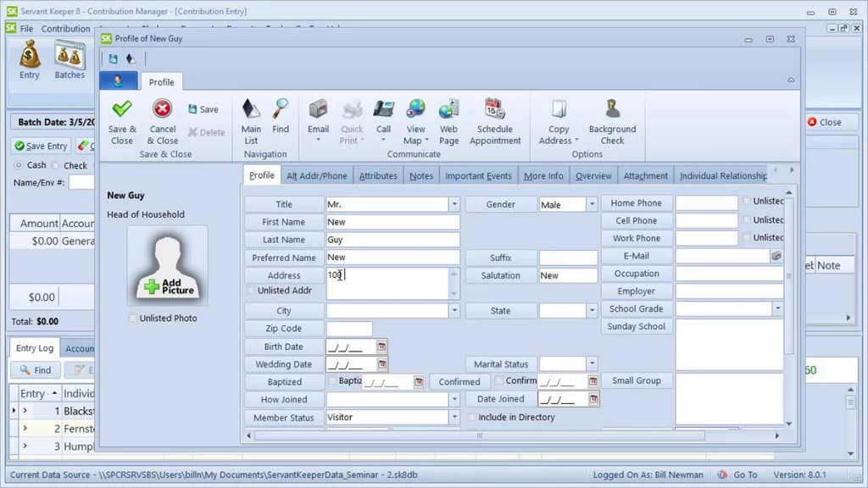This screenshot has height=488, width=868.
Task: Click the Save & Close checkmark icon
Action: click(122, 109)
